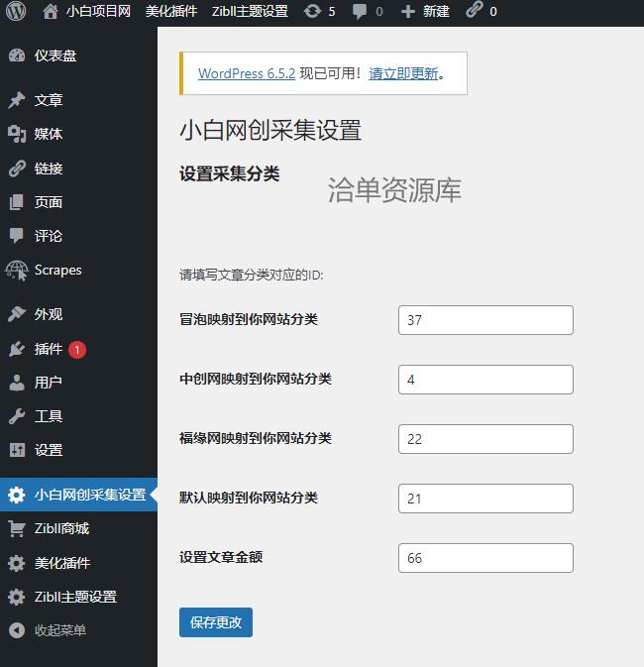Open the WordPress logo menu
This screenshot has height=667, width=644.
tap(16, 12)
